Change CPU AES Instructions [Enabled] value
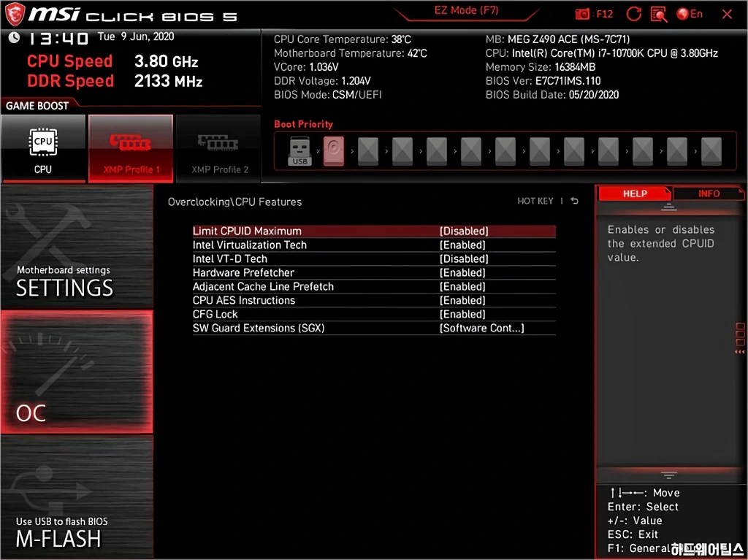Screen dimensions: 748x560 [x=462, y=300]
